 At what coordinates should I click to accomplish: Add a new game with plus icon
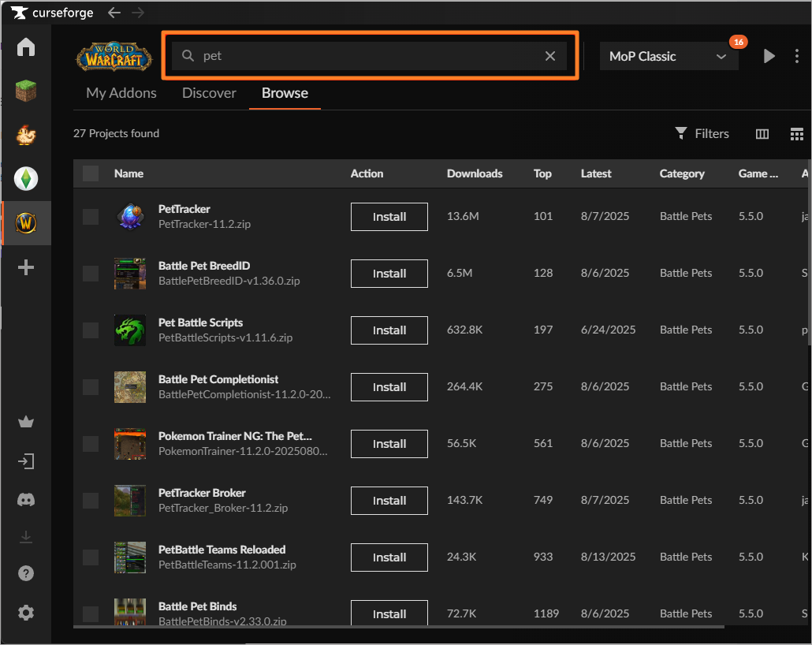pos(26,267)
